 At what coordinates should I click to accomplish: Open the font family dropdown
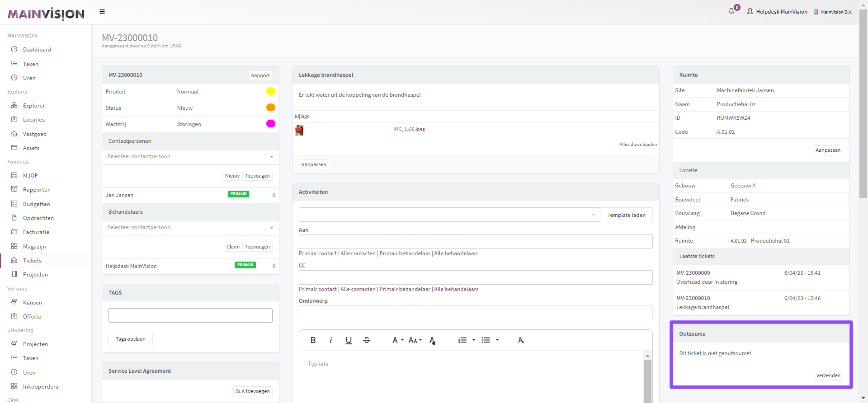[398, 340]
